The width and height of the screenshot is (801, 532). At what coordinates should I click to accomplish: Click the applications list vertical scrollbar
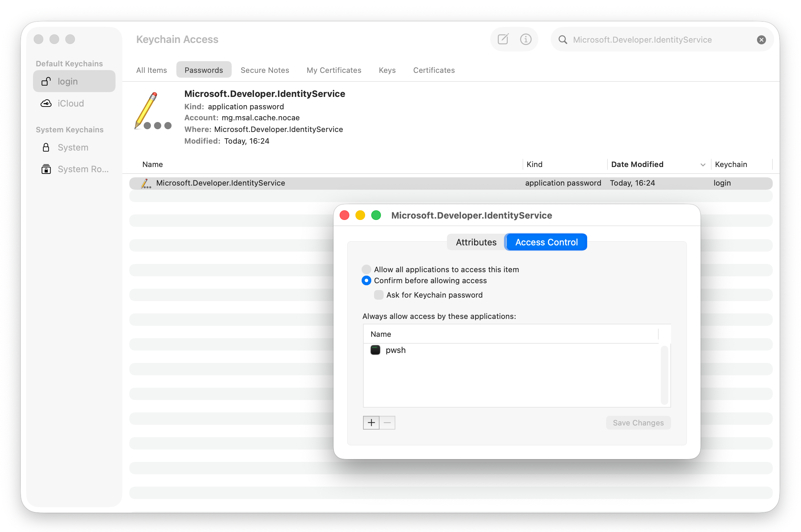[x=664, y=375]
